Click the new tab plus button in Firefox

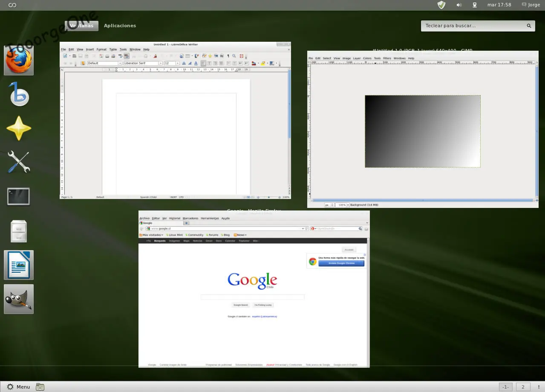coord(186,223)
